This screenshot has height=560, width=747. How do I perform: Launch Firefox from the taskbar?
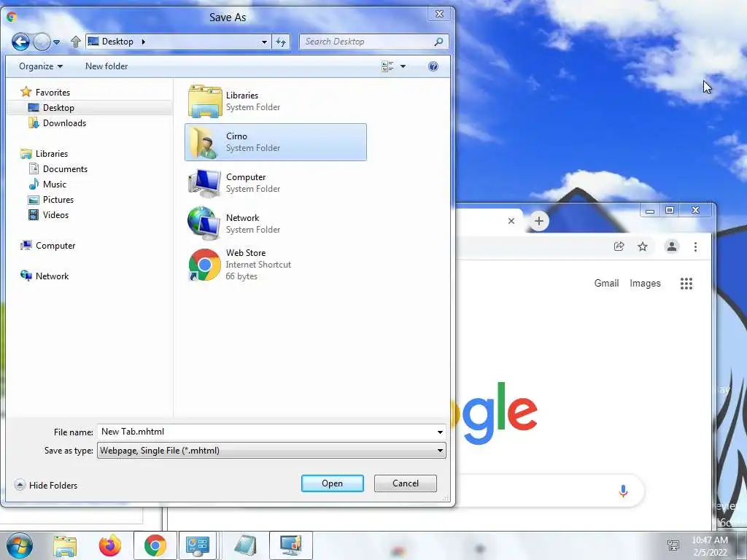pyautogui.click(x=110, y=546)
